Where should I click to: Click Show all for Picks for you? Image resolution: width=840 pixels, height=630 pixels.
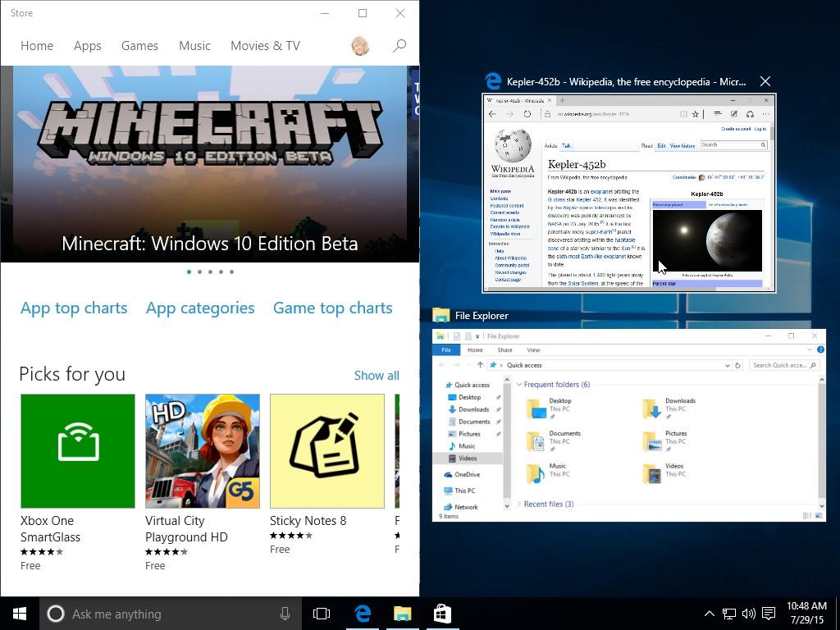click(x=377, y=376)
